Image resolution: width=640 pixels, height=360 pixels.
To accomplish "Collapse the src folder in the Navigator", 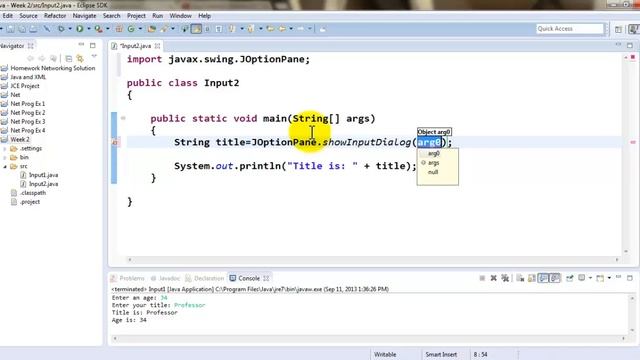I will click(x=5, y=167).
